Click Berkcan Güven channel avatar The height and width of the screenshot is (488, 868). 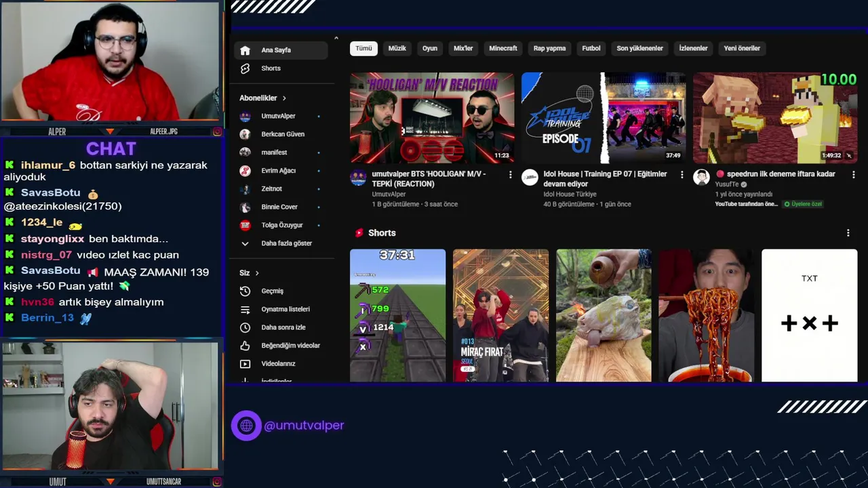pyautogui.click(x=245, y=134)
